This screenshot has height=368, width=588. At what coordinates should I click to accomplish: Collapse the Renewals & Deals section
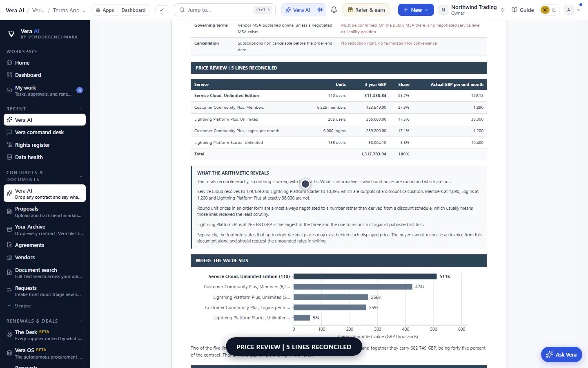81,321
